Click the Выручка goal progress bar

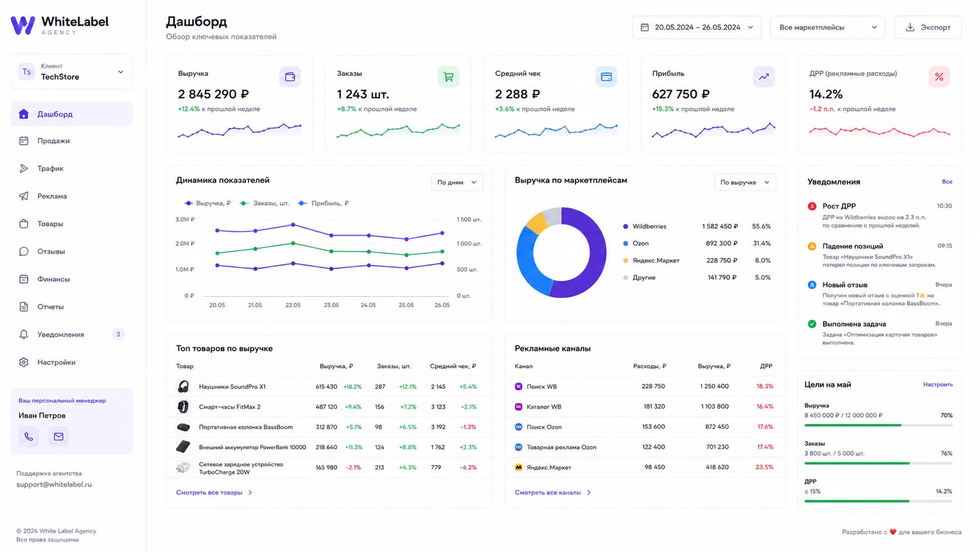(879, 425)
